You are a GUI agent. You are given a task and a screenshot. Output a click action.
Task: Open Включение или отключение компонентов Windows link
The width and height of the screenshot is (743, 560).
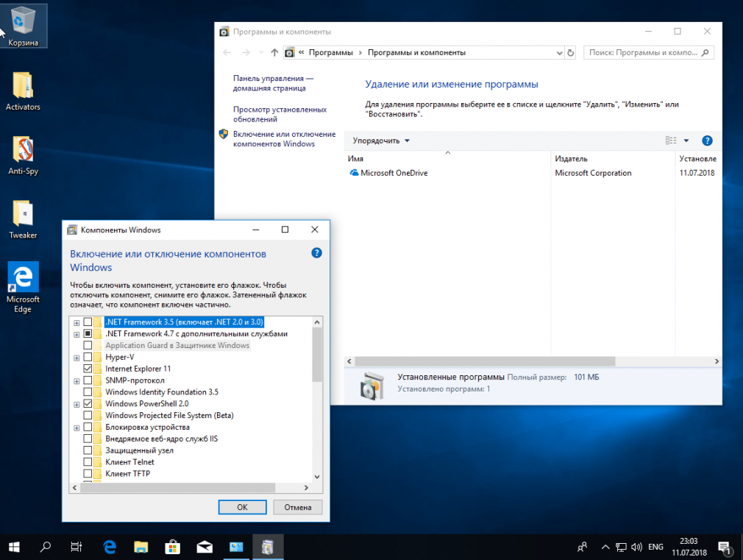click(284, 139)
